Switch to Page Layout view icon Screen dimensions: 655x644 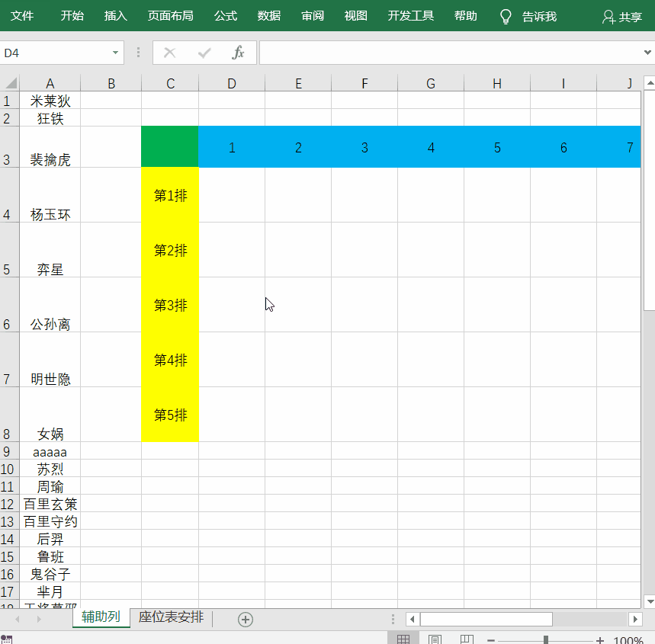[435, 639]
